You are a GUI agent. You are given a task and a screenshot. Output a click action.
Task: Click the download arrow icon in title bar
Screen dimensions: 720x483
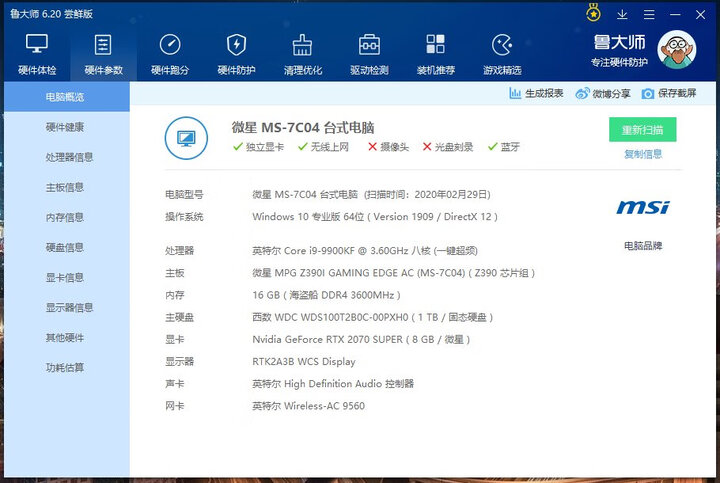click(622, 14)
